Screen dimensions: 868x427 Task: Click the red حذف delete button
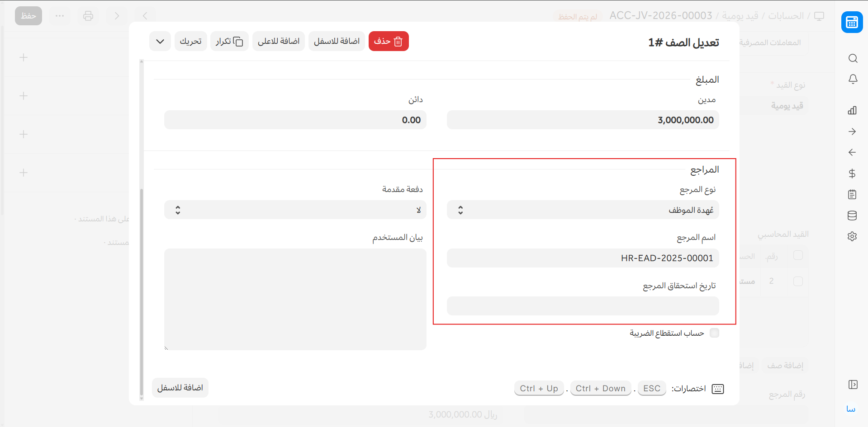click(x=388, y=42)
